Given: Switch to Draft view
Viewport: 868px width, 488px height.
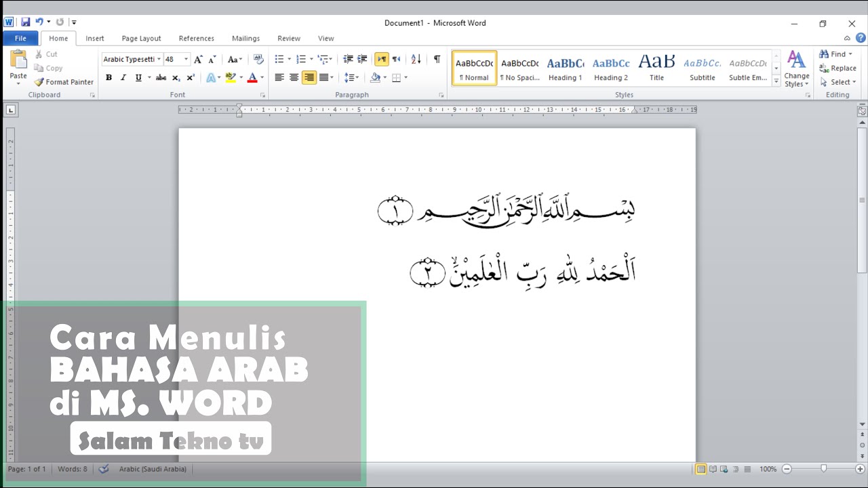Looking at the screenshot, I should pos(747,469).
